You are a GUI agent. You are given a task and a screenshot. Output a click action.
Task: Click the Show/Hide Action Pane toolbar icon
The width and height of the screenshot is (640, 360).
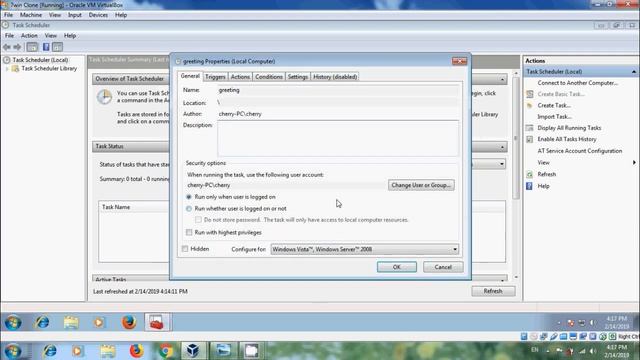58,47
